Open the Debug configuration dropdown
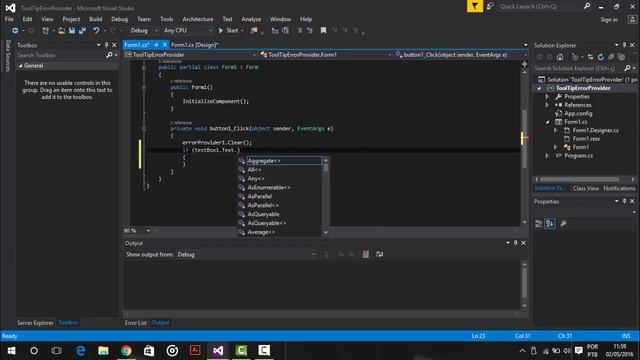Image resolution: width=640 pixels, height=360 pixels. pos(143,31)
